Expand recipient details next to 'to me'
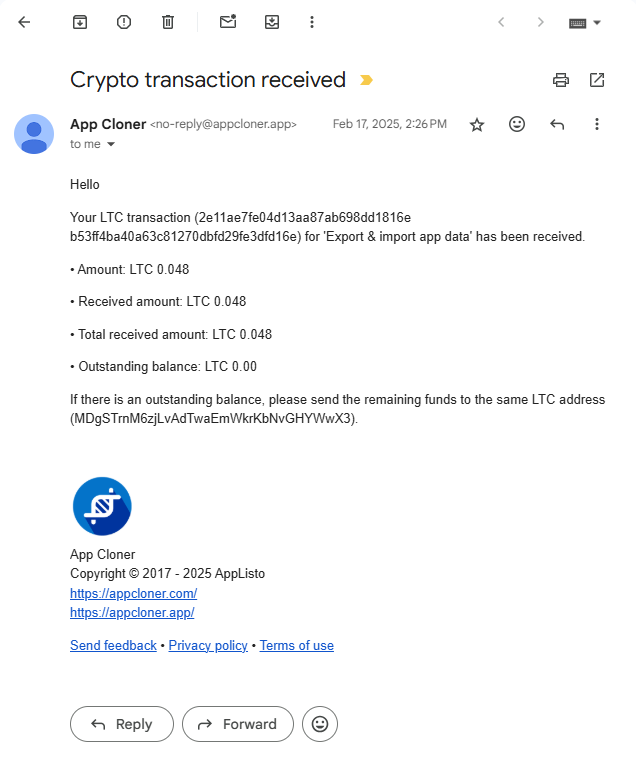 (111, 144)
